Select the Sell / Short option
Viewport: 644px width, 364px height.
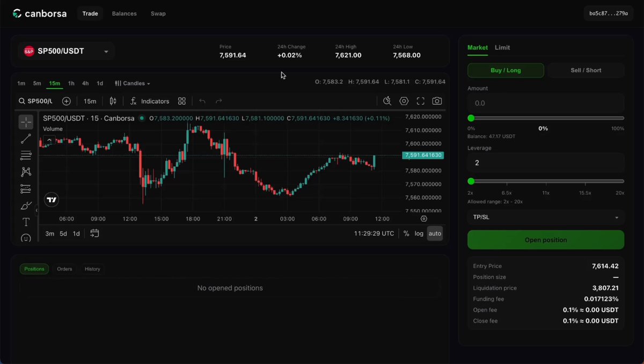click(586, 70)
